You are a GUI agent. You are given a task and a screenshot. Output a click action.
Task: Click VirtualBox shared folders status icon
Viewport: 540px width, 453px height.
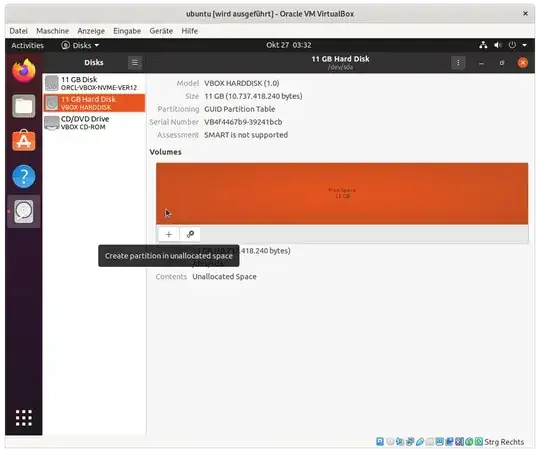(x=429, y=442)
